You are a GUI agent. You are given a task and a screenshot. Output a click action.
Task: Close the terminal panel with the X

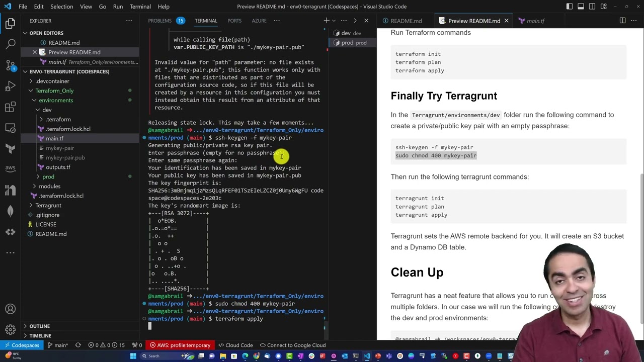(366, 21)
